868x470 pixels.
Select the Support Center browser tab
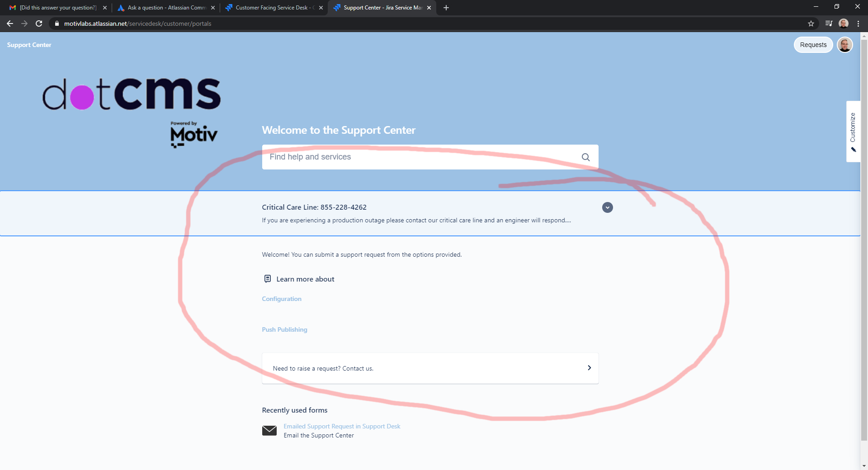[382, 8]
